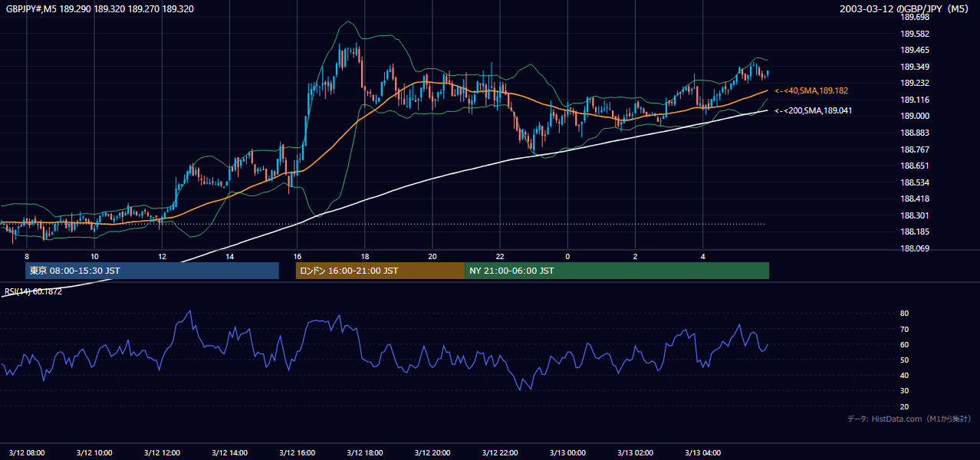The width and height of the screenshot is (980, 460).
Task: Click the RSI(14) 60.1872 indicator label
Action: click(x=33, y=291)
